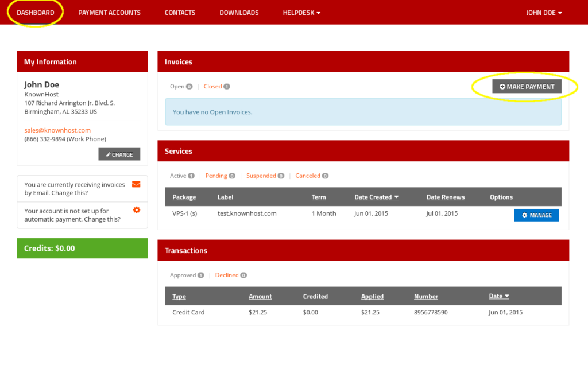Click the sales@knownhost.com email link
Viewport: 588px width, 365px height.
click(x=57, y=130)
